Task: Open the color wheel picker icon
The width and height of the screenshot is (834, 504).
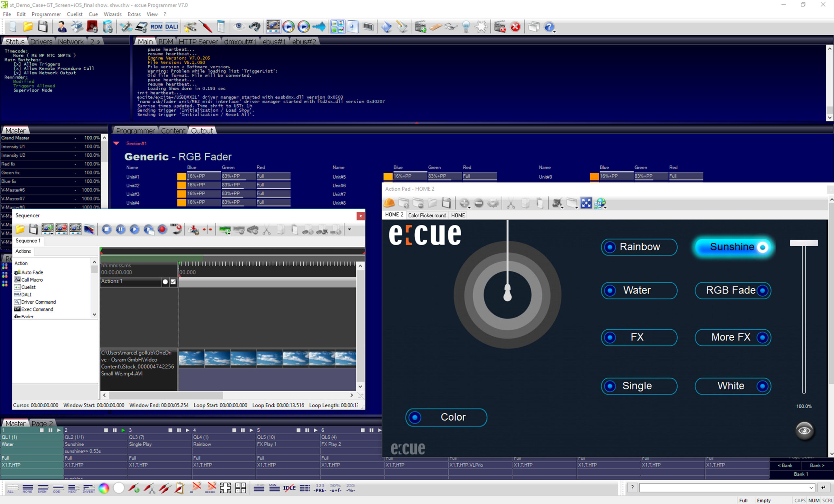Action: click(104, 488)
